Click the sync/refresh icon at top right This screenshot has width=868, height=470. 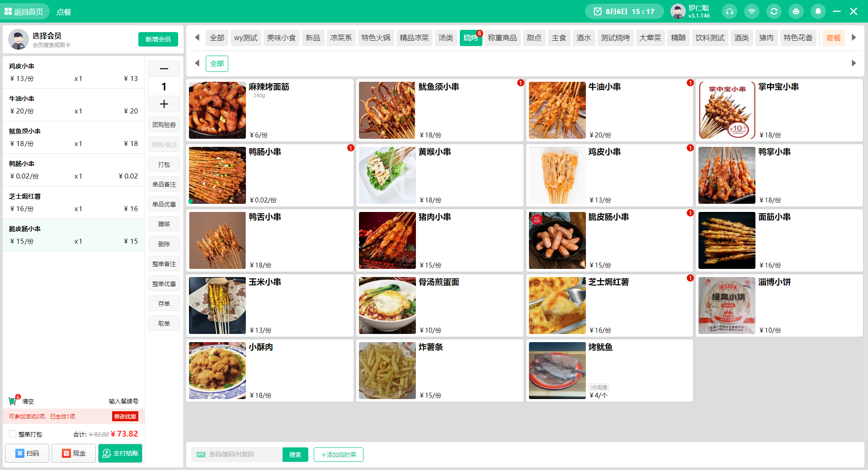click(x=774, y=11)
